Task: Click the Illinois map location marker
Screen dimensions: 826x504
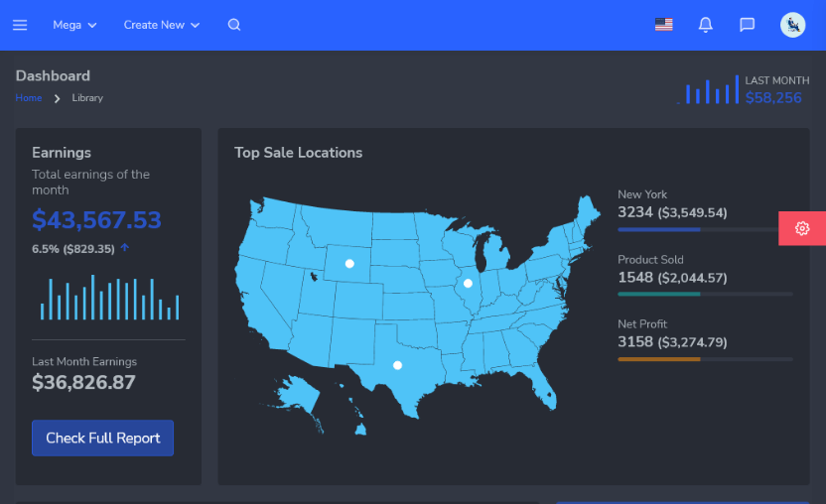Action: [468, 284]
